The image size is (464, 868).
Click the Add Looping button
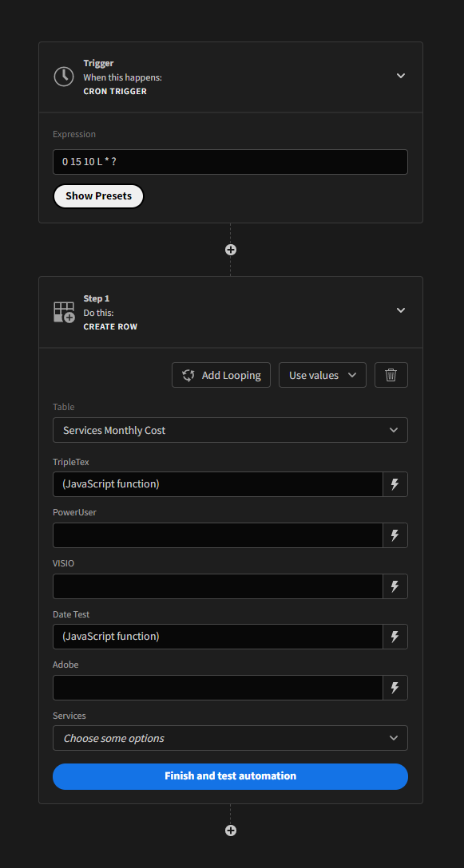click(220, 375)
